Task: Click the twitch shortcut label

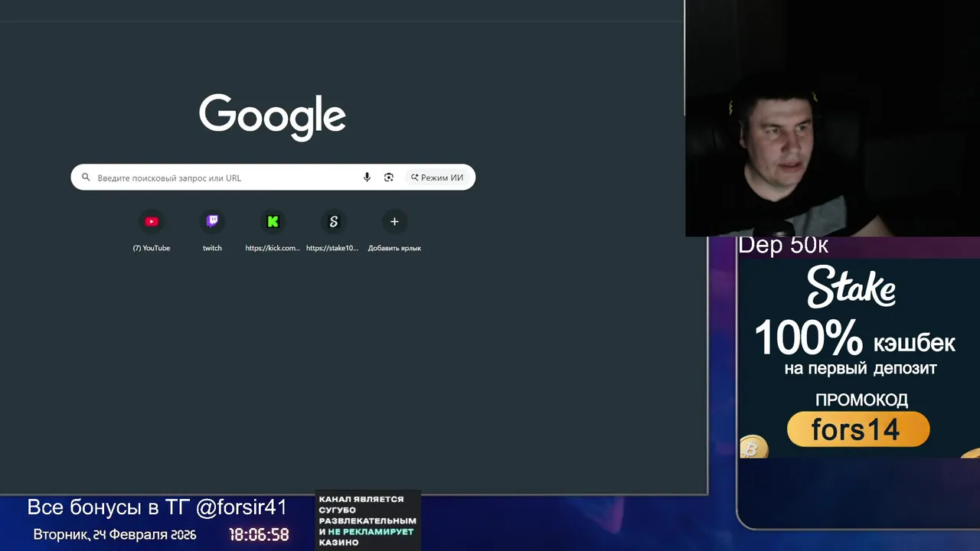Action: coord(212,248)
